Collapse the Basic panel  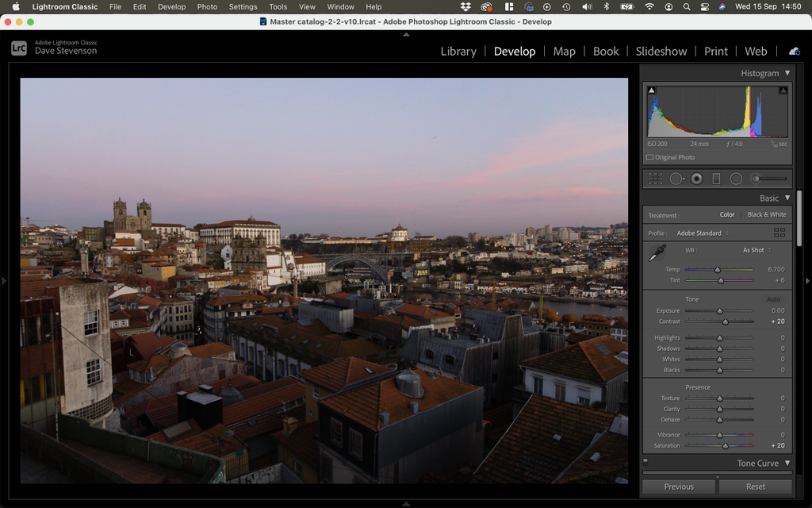(787, 198)
